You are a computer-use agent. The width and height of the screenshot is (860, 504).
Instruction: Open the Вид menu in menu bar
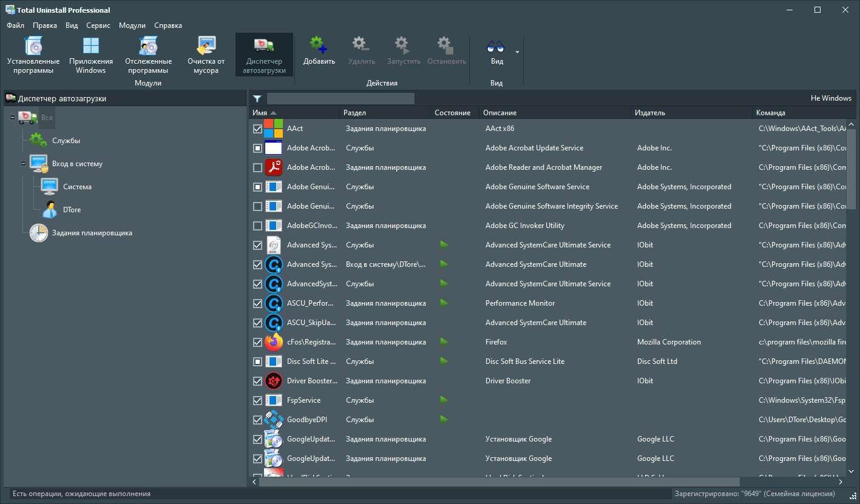pyautogui.click(x=72, y=25)
